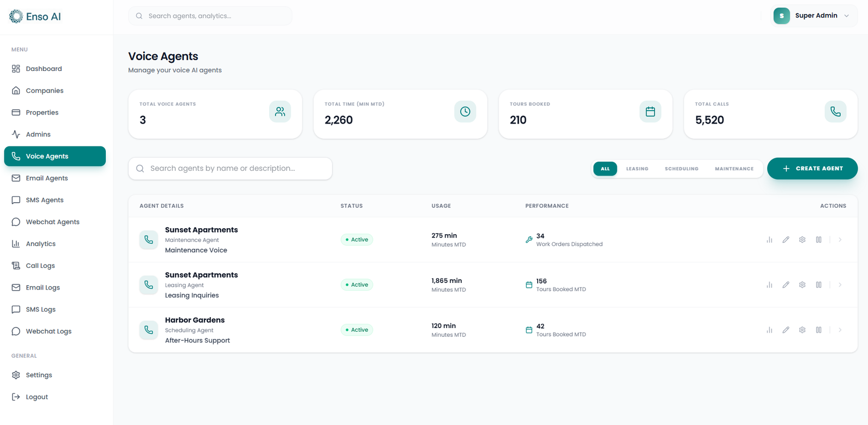Click the Total Time clock icon

pos(465,112)
